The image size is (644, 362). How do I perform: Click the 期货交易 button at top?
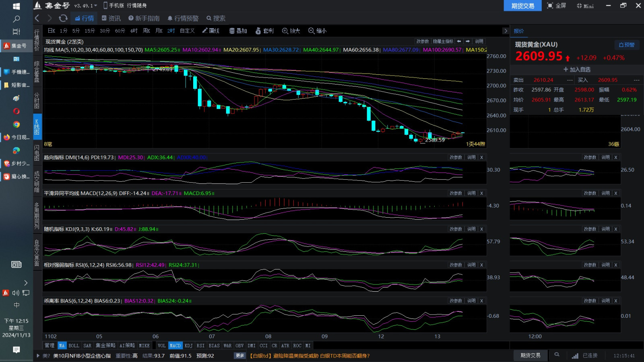click(522, 6)
